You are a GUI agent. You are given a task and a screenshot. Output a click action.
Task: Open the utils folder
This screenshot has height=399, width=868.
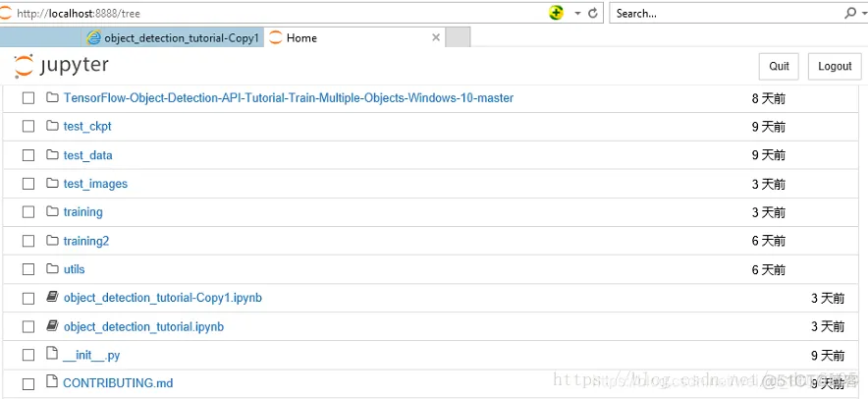(x=75, y=269)
